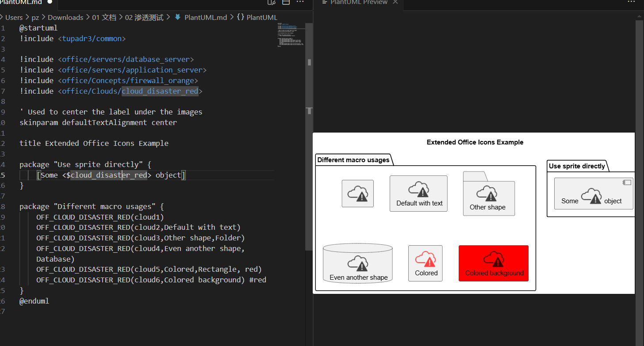Click office/Concepts/firewall_orange include path
The image size is (644, 346).
(128, 80)
